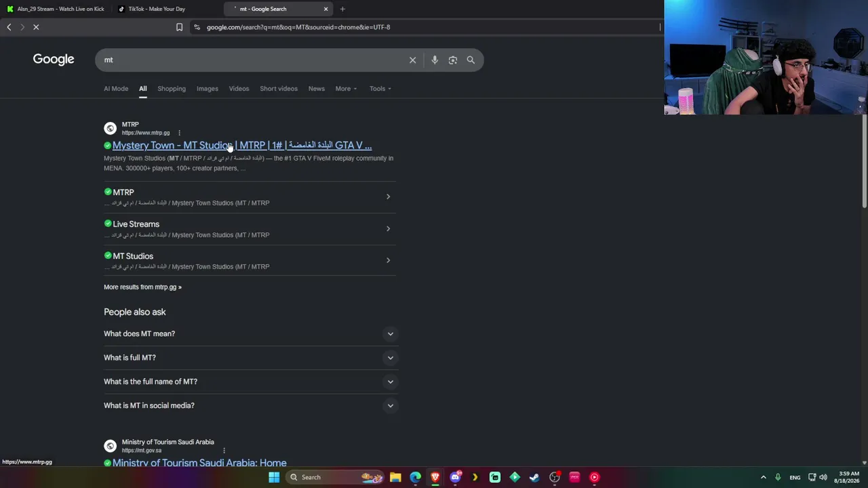868x488 pixels.
Task: Select Brave browser in the taskbar
Action: tap(435, 477)
